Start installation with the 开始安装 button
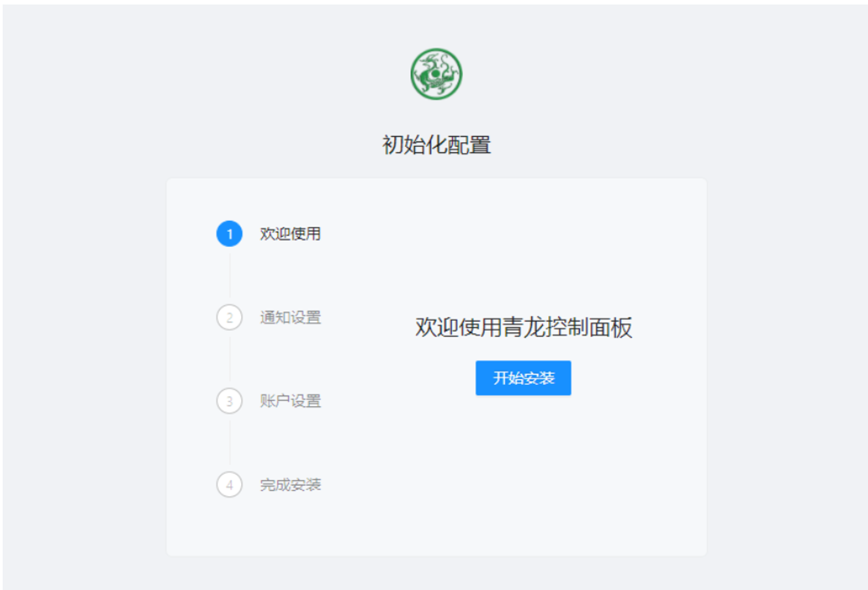The image size is (868, 590). (x=523, y=378)
